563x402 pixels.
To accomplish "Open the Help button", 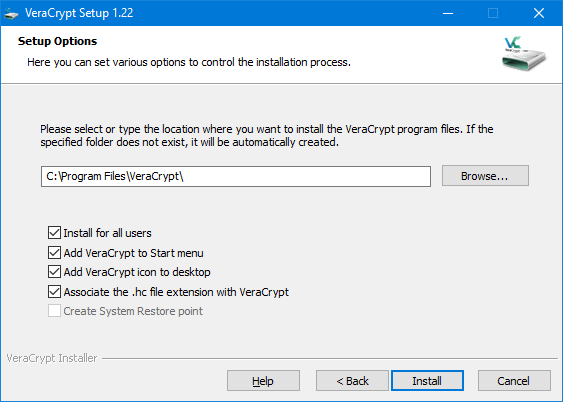I will pos(263,380).
